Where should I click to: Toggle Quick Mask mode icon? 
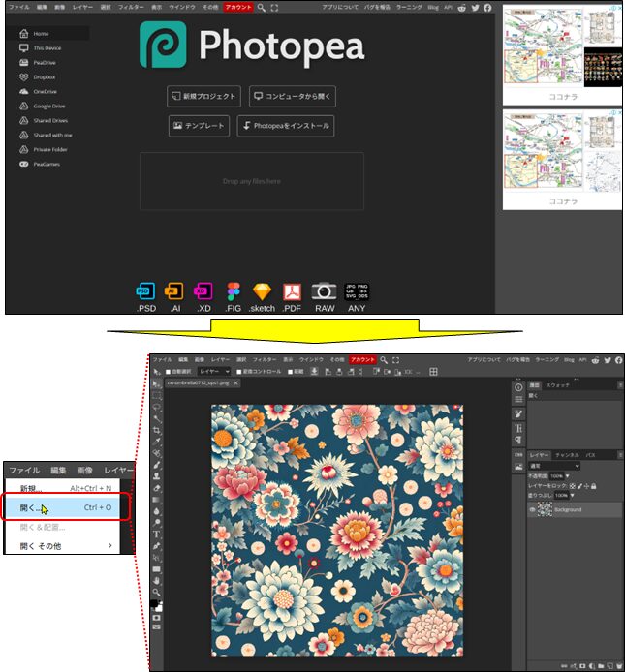[x=156, y=618]
